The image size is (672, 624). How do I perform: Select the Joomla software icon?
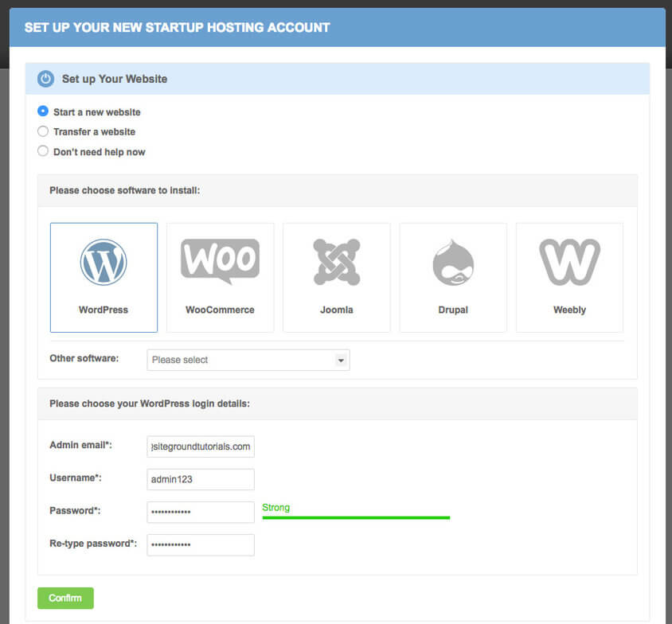click(x=336, y=277)
